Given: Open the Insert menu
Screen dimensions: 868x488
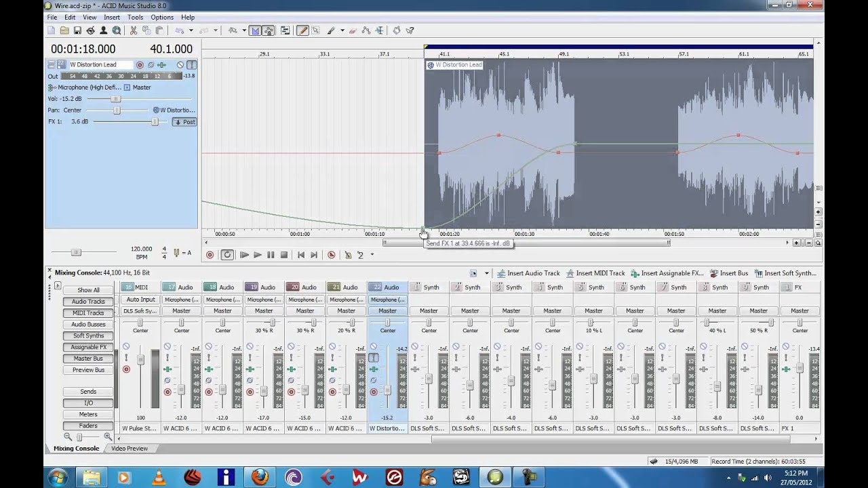Looking at the screenshot, I should click(112, 17).
